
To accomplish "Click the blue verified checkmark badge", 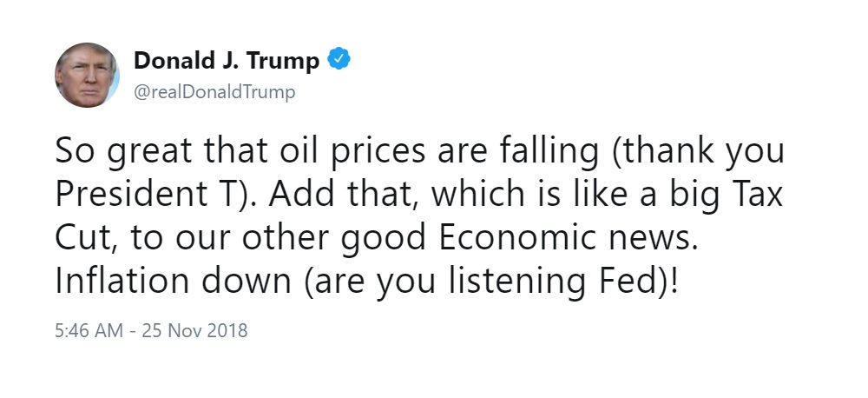I will (x=339, y=59).
